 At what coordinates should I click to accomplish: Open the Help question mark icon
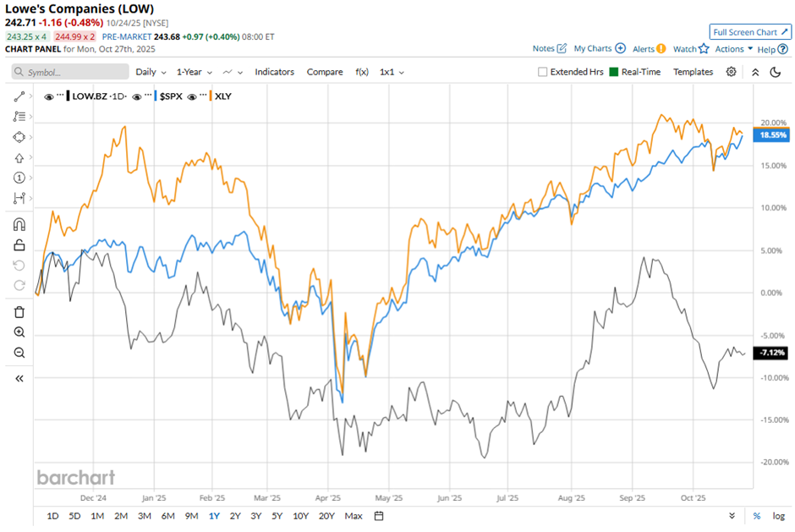(x=783, y=49)
